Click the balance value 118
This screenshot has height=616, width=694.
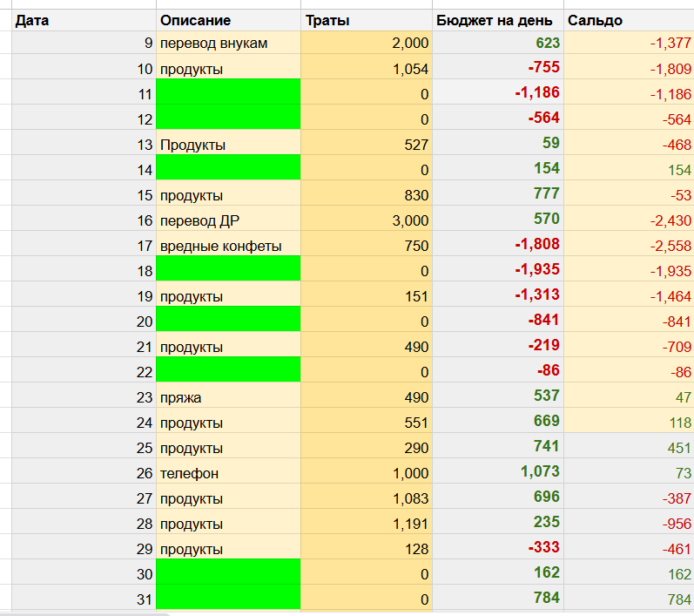click(629, 422)
